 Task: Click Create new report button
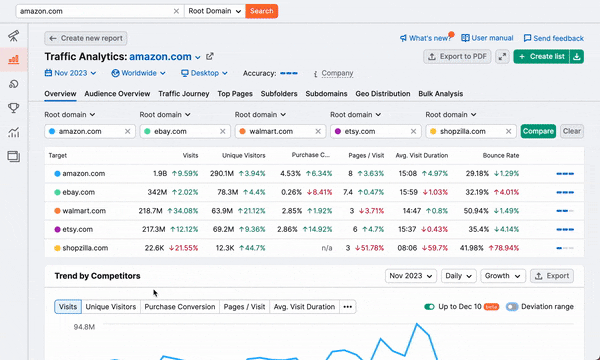tap(86, 38)
